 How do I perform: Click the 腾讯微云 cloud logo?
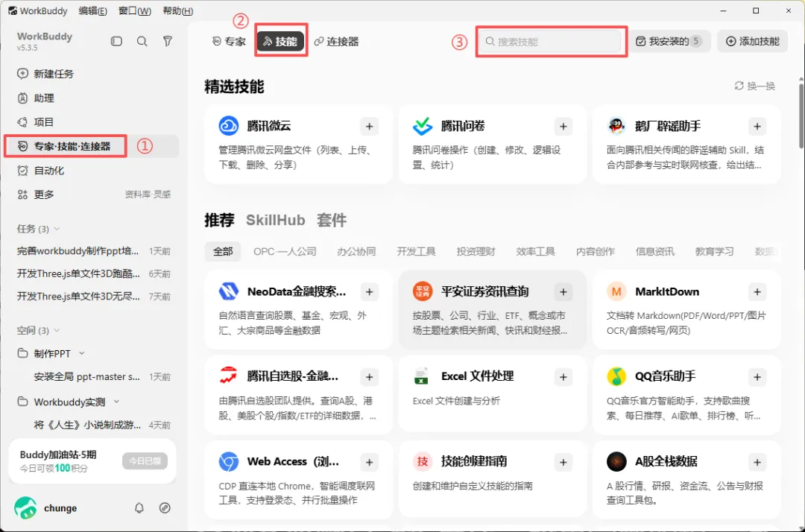click(229, 126)
